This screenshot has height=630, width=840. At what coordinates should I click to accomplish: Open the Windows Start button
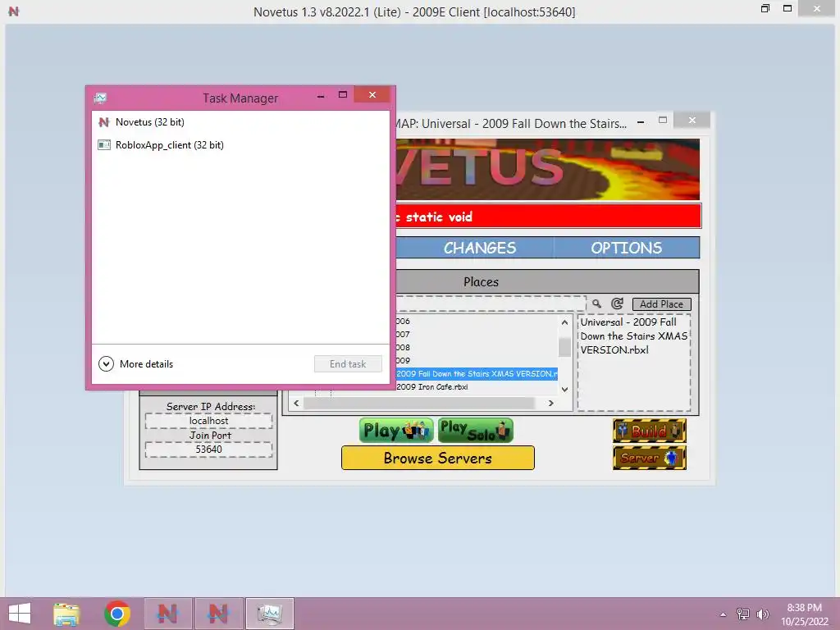20,614
